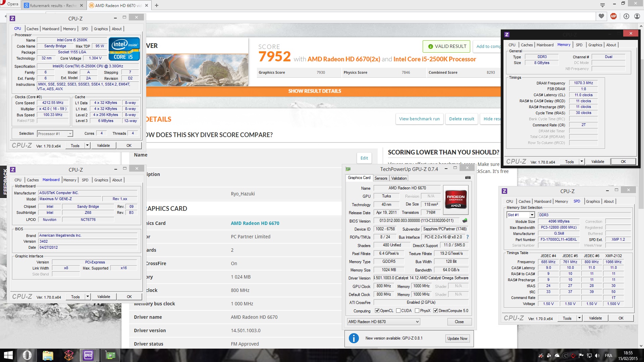Click the VALID RESULT badge
Screen dimensions: 644x362
(x=447, y=46)
